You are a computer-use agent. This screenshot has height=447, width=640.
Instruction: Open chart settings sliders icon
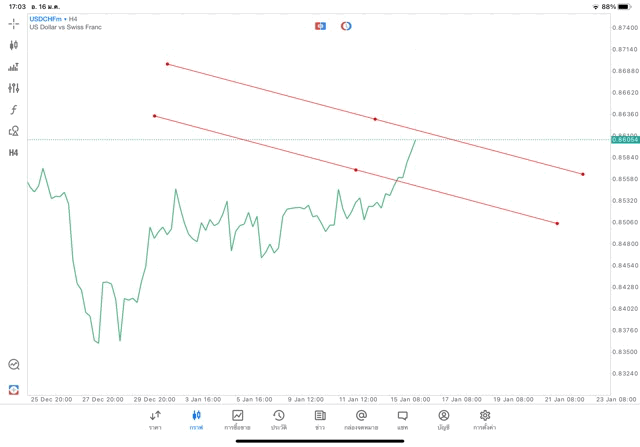(x=13, y=88)
